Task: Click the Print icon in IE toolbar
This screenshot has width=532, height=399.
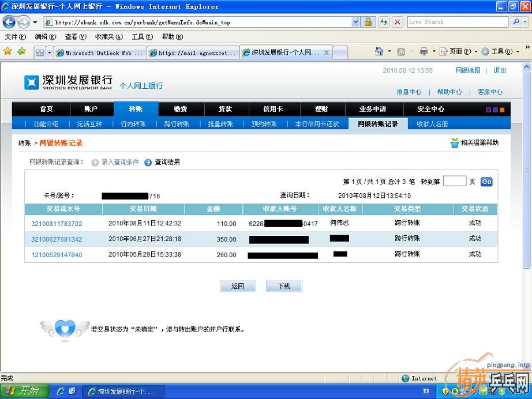Action: pos(424,52)
